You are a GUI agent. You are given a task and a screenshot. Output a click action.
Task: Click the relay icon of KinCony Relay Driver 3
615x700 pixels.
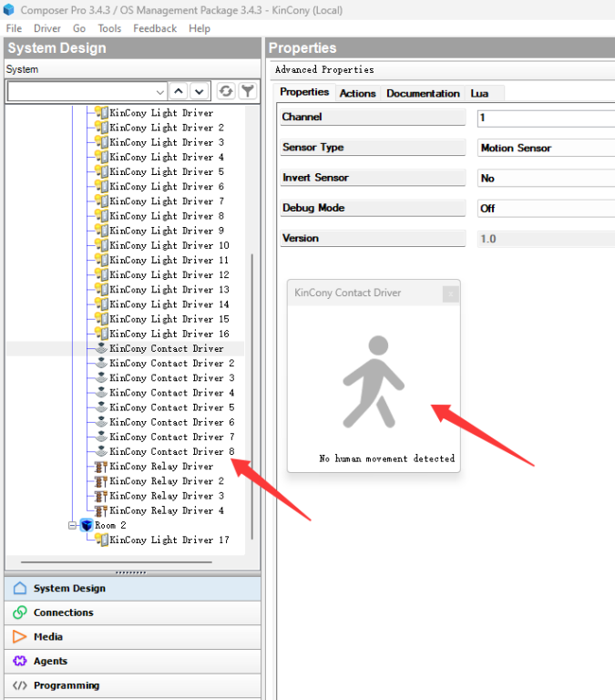(x=101, y=496)
